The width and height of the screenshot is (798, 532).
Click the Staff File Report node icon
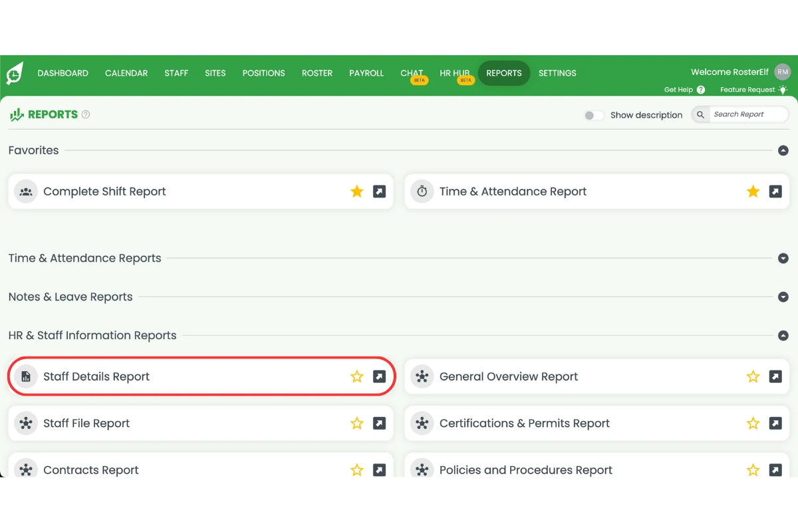(x=26, y=423)
